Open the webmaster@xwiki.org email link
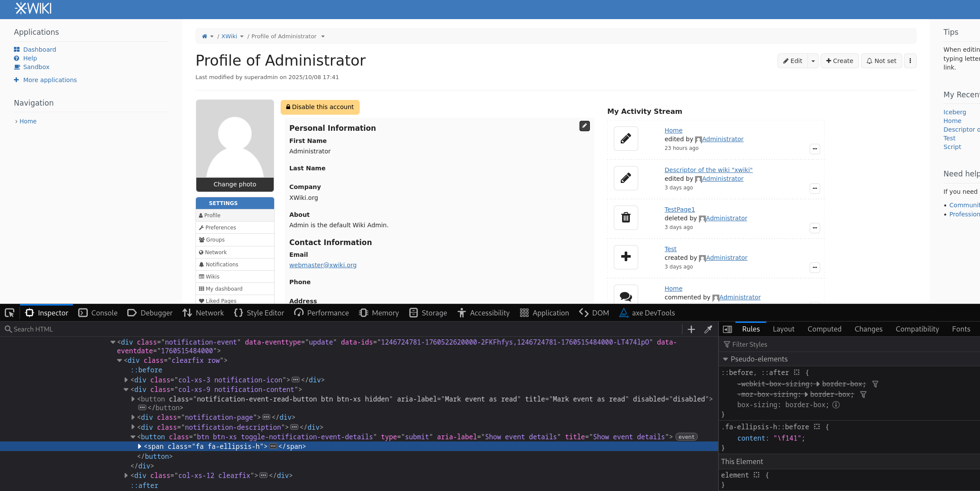This screenshot has width=980, height=491. tap(323, 265)
